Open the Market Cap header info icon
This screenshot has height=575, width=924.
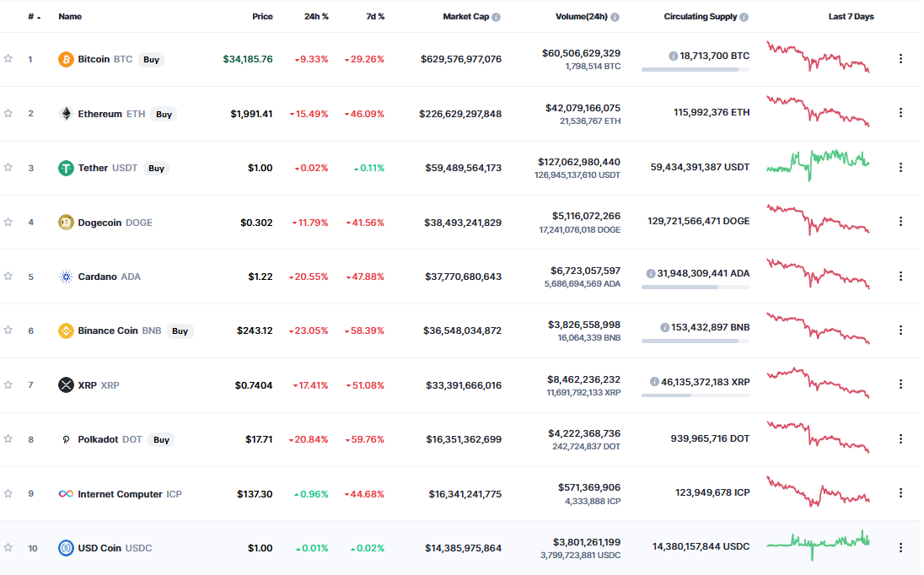coord(497,17)
